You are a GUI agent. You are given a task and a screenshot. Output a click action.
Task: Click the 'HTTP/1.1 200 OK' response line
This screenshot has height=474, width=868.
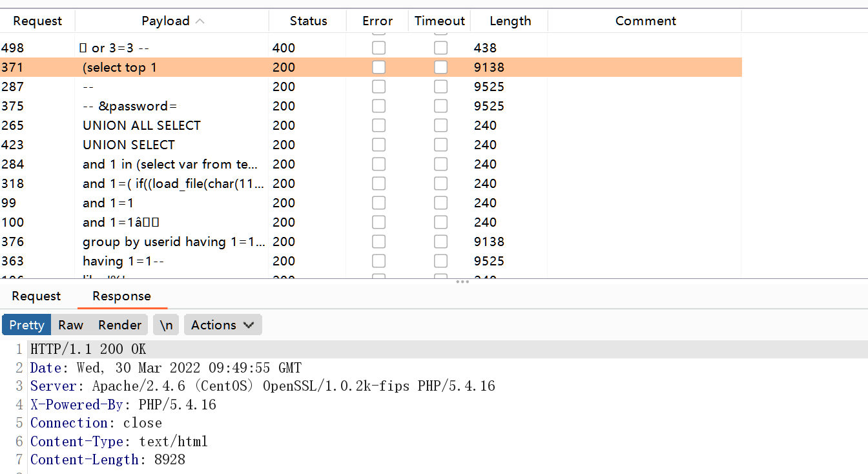click(88, 349)
